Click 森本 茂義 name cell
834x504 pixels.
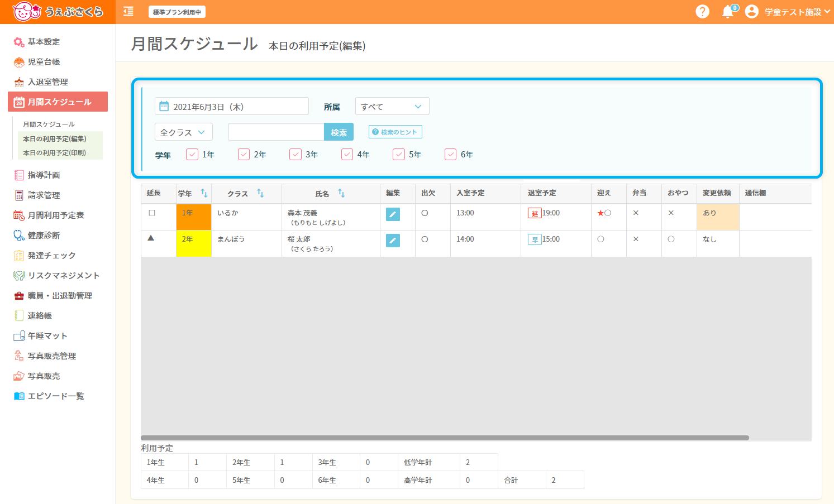pyautogui.click(x=331, y=217)
